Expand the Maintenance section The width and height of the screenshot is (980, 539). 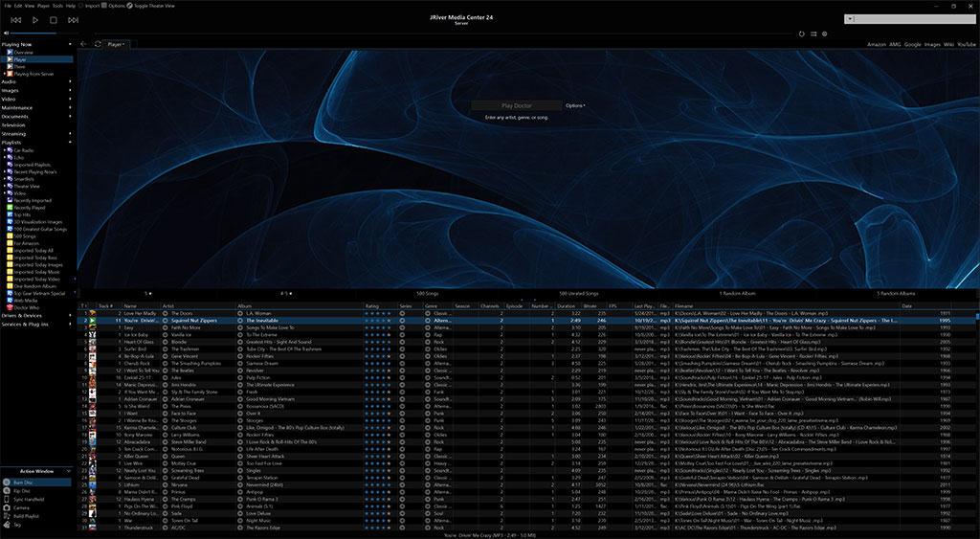click(70, 107)
